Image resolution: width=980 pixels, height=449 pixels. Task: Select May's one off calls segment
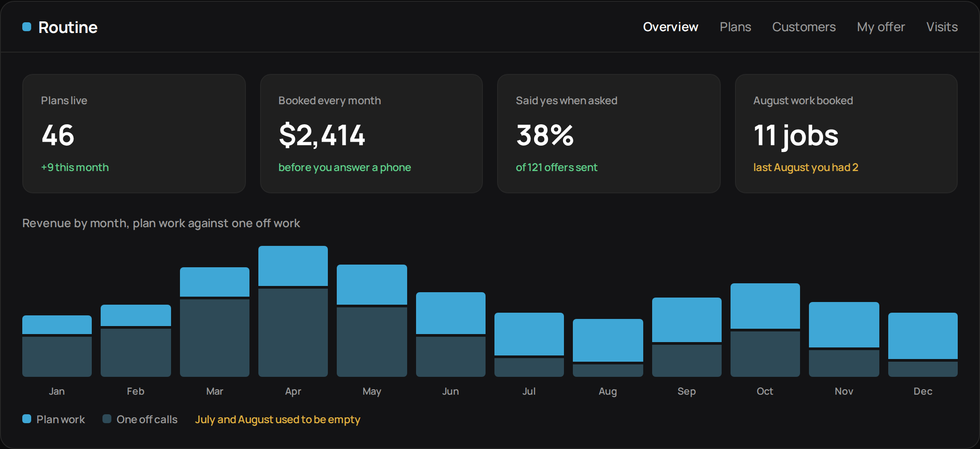[x=372, y=342]
